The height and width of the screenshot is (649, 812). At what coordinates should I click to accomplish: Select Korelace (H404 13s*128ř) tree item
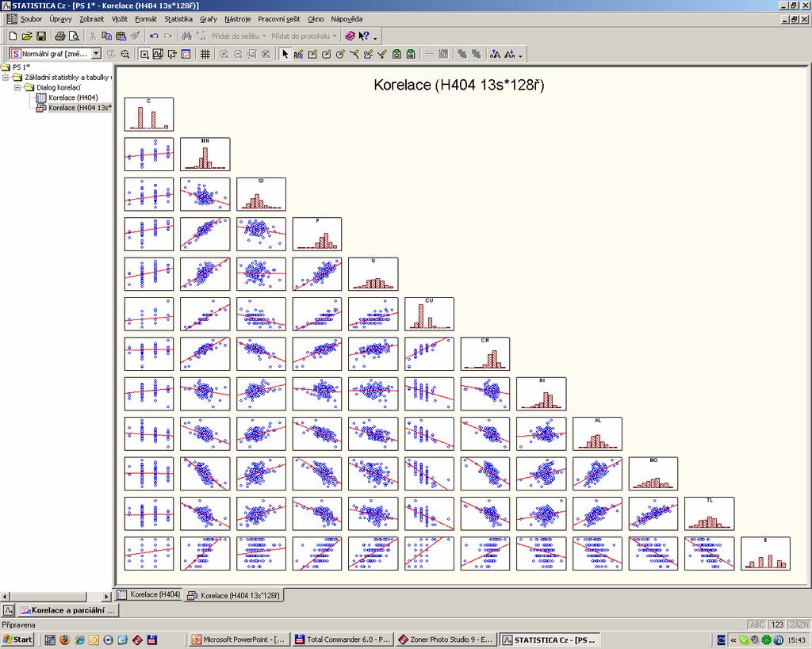[x=80, y=108]
